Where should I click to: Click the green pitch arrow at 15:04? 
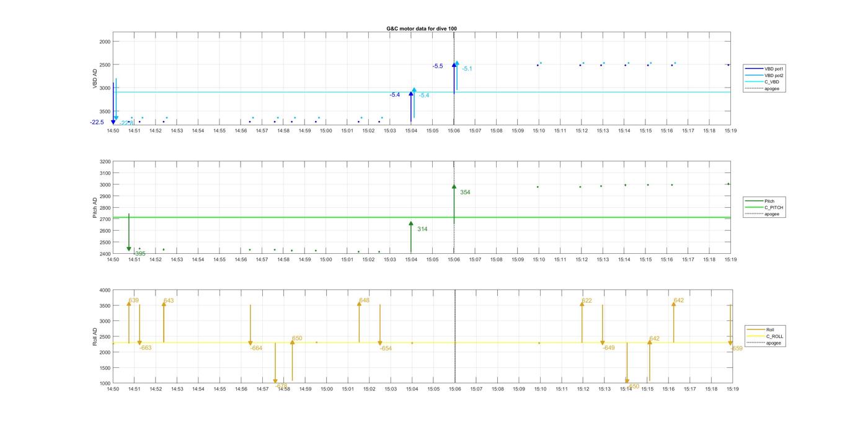411,238
